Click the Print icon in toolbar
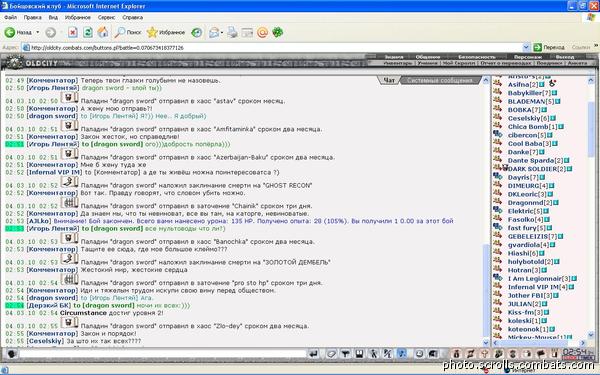Screen dimensions: 600x375 tap(232, 33)
